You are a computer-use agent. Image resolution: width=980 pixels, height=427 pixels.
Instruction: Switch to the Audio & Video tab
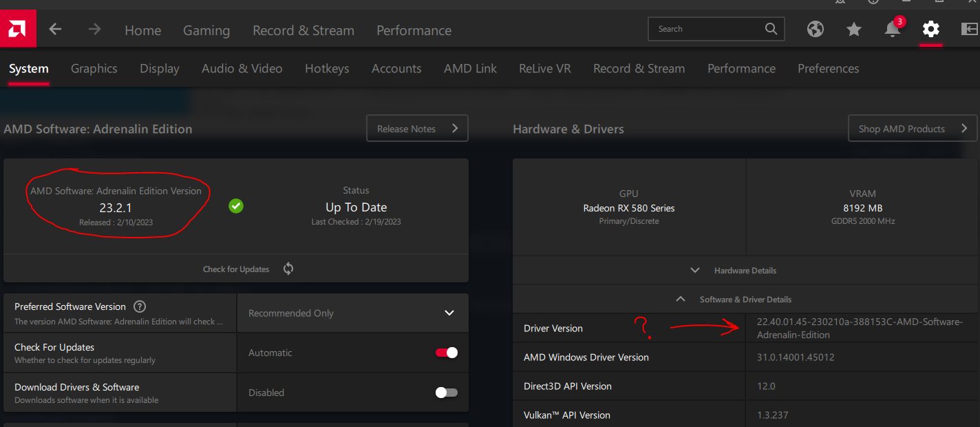[242, 68]
